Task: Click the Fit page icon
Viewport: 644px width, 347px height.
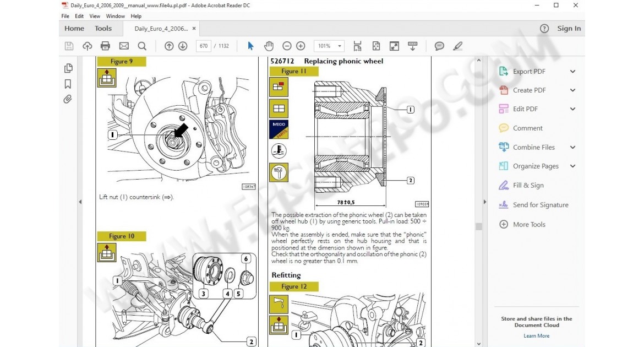Action: coord(376,46)
